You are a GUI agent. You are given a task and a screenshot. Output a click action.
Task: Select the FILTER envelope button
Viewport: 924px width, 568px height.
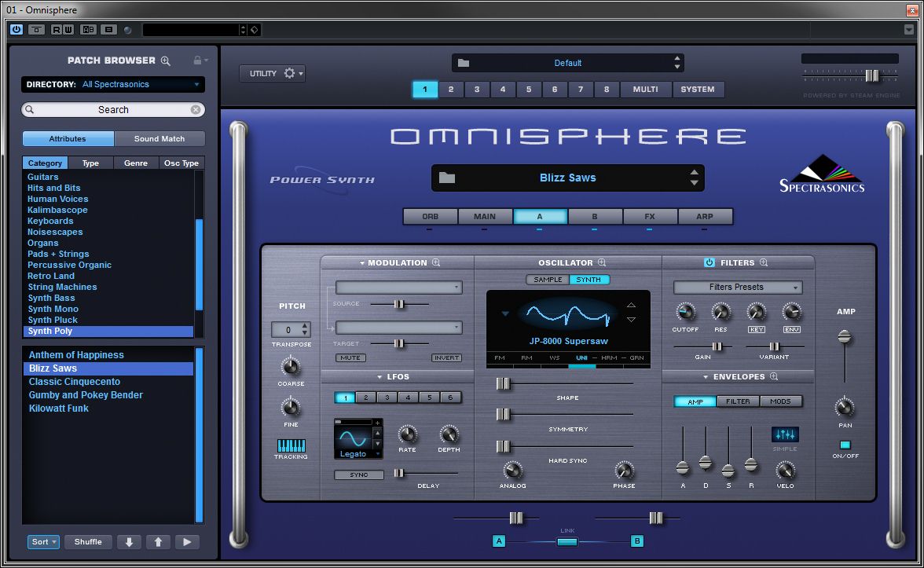[738, 401]
